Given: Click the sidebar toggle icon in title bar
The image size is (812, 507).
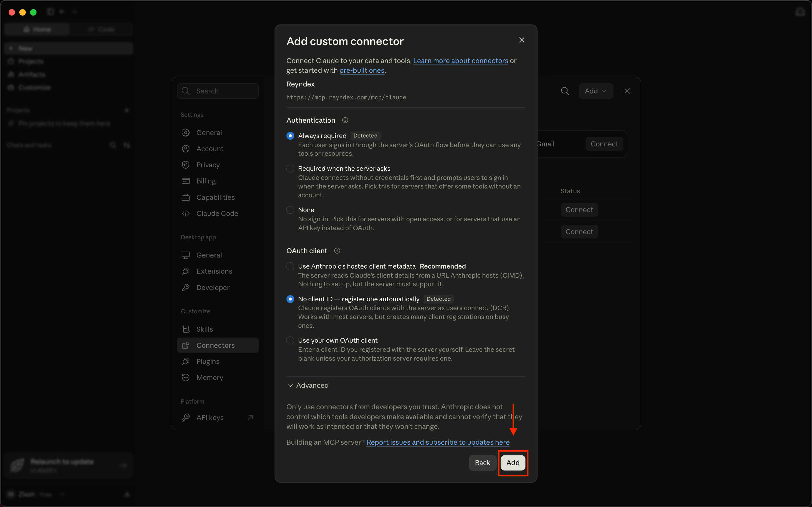Looking at the screenshot, I should point(51,12).
